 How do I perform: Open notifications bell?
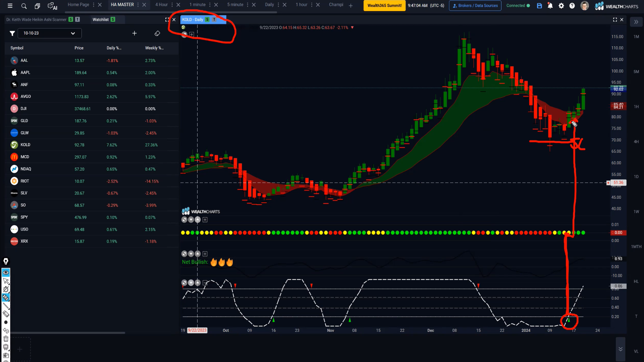550,6
